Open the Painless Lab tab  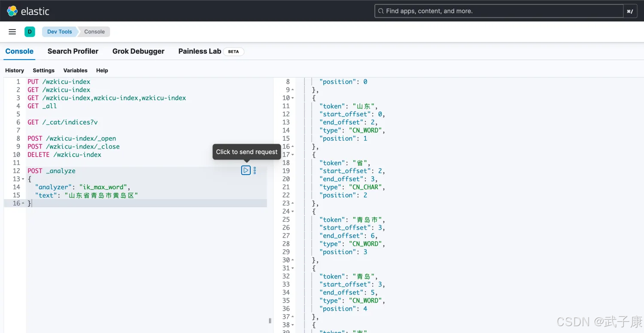click(200, 51)
